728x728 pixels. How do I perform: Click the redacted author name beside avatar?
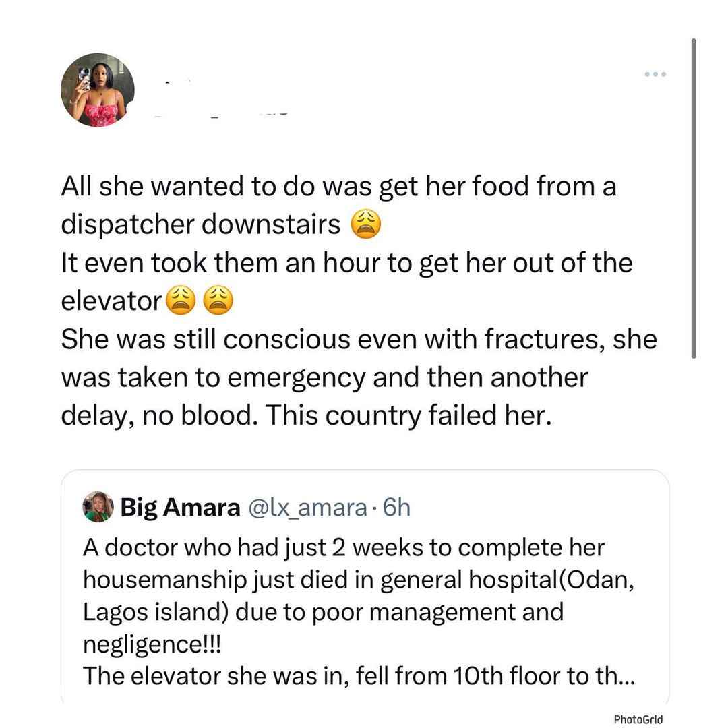[x=223, y=98]
